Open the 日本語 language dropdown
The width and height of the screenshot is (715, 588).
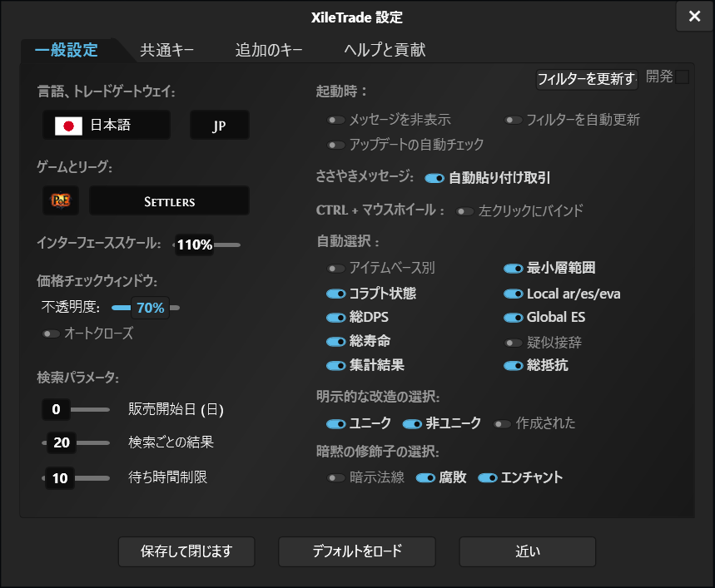click(107, 125)
